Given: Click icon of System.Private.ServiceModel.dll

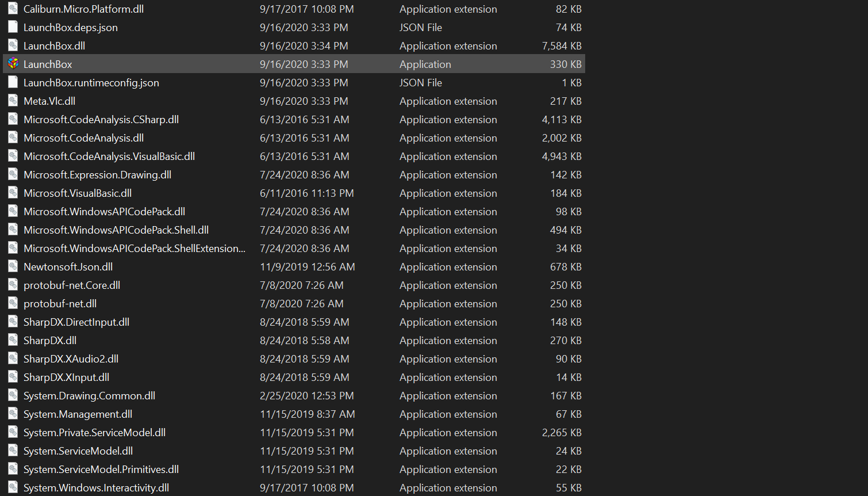Looking at the screenshot, I should 13,432.
